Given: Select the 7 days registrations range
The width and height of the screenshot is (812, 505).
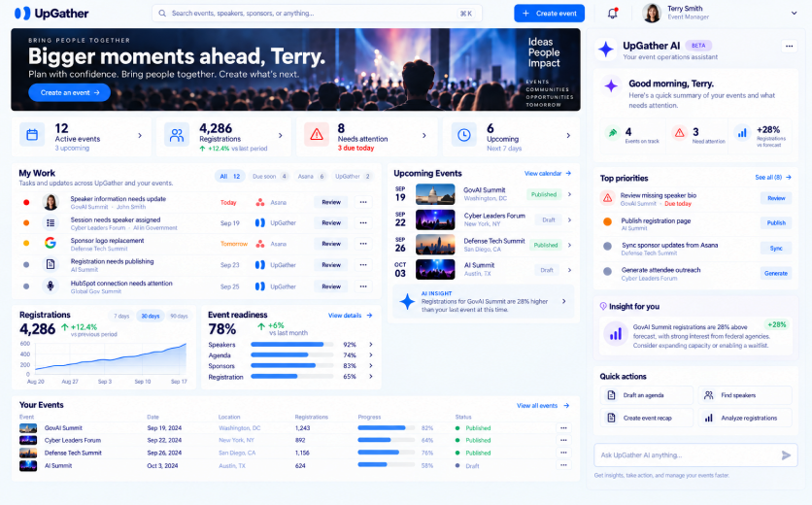Looking at the screenshot, I should (x=121, y=316).
